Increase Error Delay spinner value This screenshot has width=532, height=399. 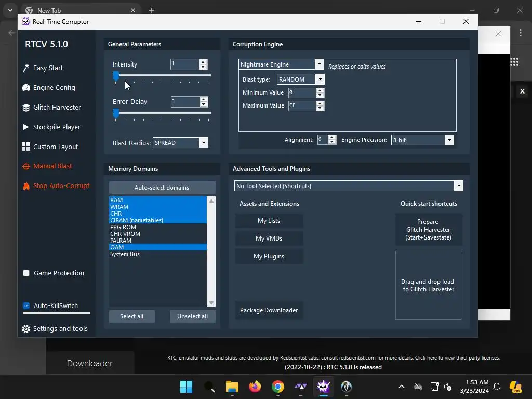tap(204, 99)
